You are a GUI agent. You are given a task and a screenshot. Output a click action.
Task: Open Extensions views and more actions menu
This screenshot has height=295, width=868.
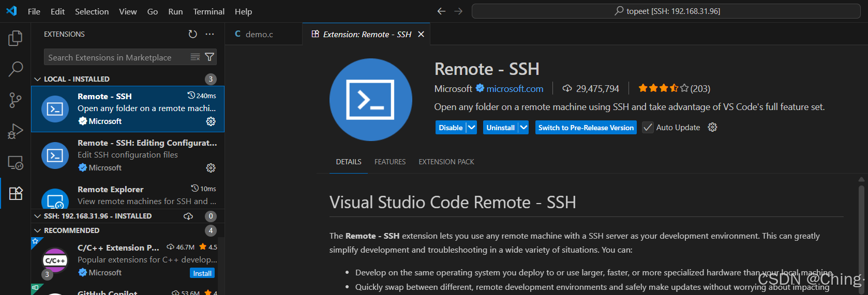tap(209, 34)
